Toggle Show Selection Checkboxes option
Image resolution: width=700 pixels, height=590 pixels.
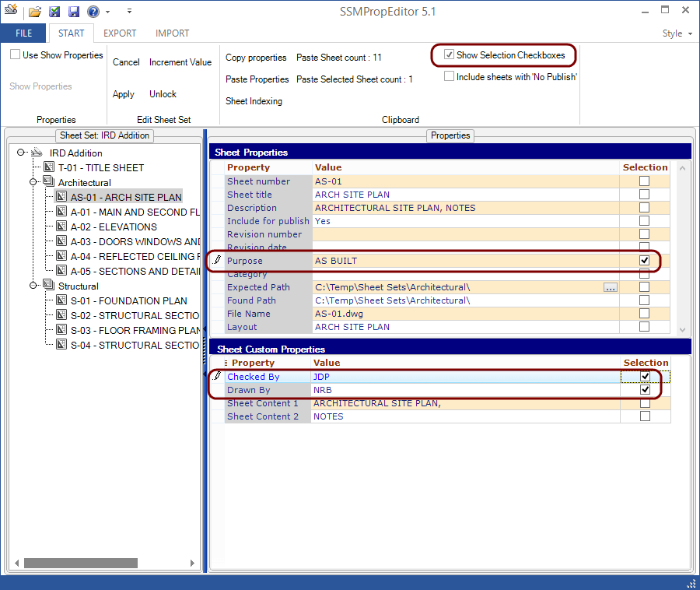coord(449,54)
